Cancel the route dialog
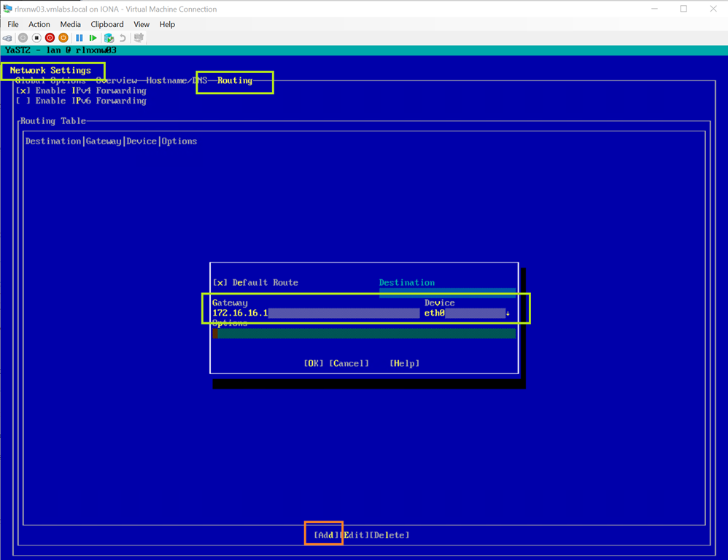Image resolution: width=728 pixels, height=560 pixels. [349, 363]
